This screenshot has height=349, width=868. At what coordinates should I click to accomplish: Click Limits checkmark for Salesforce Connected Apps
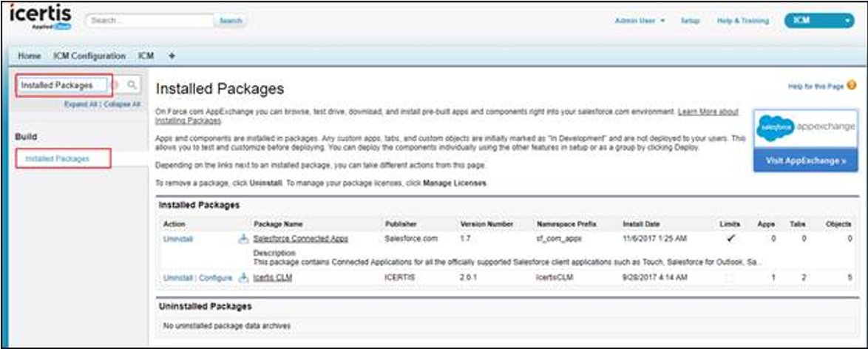[730, 239]
